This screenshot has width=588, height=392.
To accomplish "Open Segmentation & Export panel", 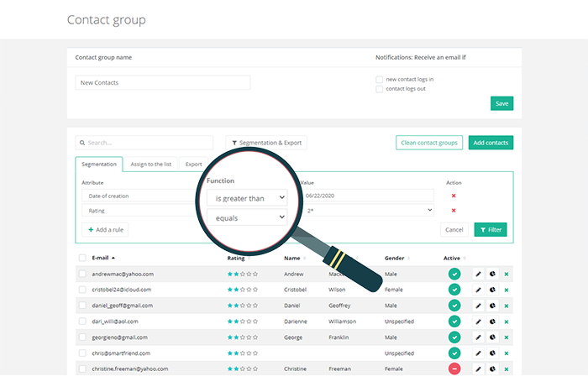I will click(x=266, y=143).
